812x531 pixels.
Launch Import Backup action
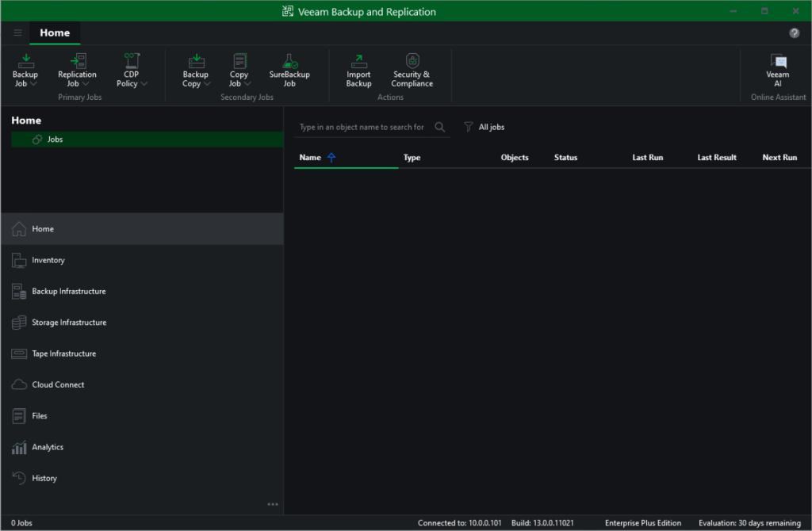click(358, 62)
